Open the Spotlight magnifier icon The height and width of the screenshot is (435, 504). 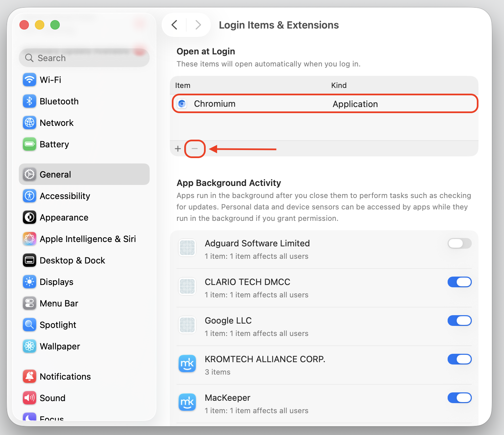coord(30,325)
